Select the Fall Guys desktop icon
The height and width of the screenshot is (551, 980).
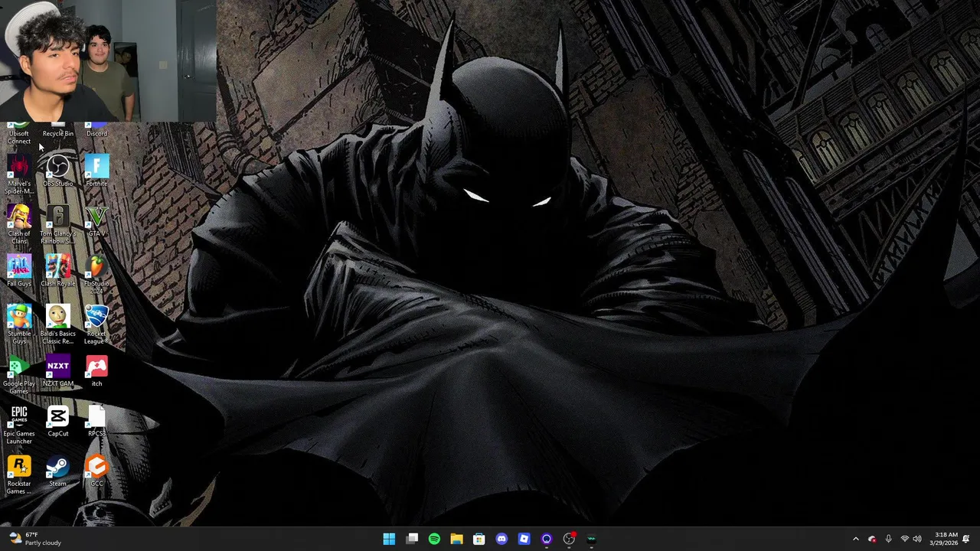[19, 271]
